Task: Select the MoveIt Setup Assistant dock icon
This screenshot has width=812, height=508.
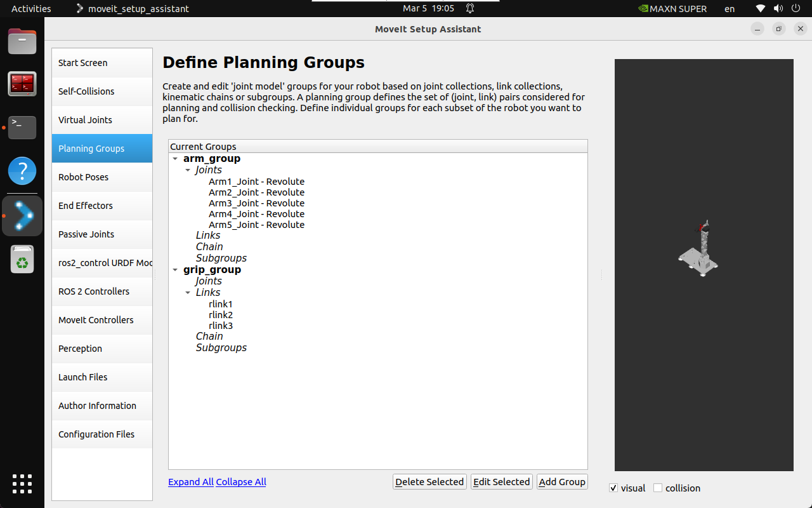Action: [x=22, y=216]
